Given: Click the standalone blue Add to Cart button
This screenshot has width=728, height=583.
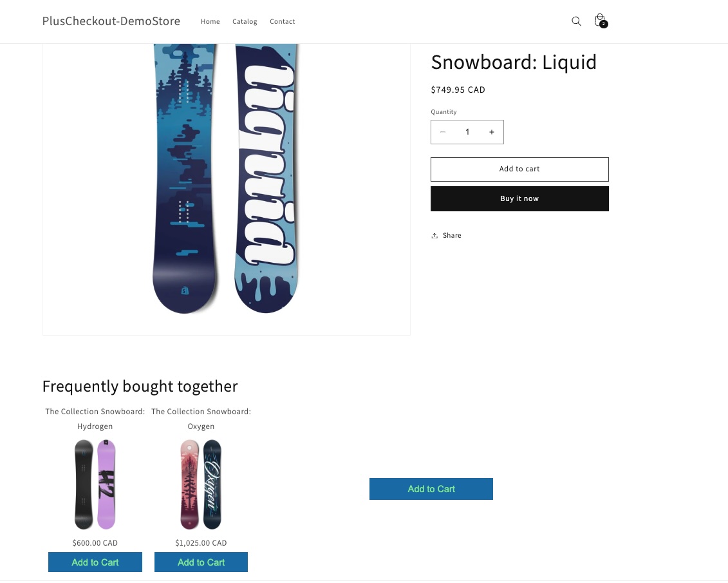Looking at the screenshot, I should click(431, 489).
